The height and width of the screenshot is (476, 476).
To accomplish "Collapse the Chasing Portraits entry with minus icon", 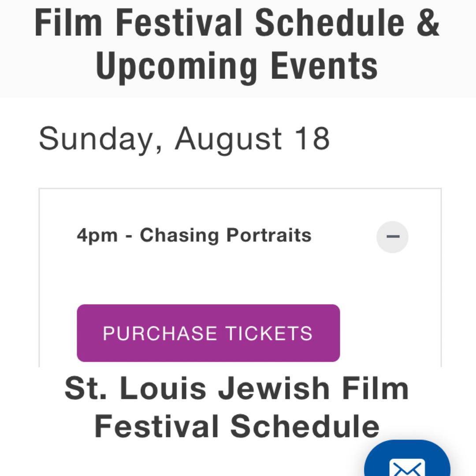I will pos(392,237).
